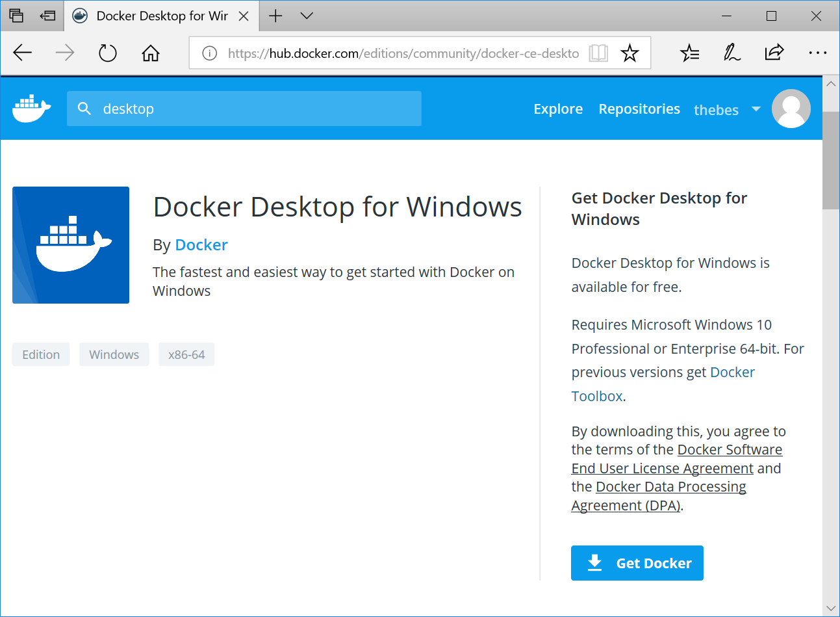Click the Hub favorites list icon
Image resolution: width=840 pixels, height=617 pixels.
690,53
